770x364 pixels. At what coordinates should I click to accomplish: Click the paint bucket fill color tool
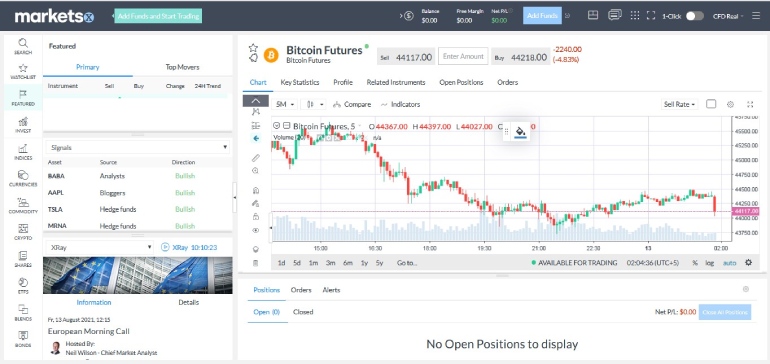pyautogui.click(x=520, y=132)
